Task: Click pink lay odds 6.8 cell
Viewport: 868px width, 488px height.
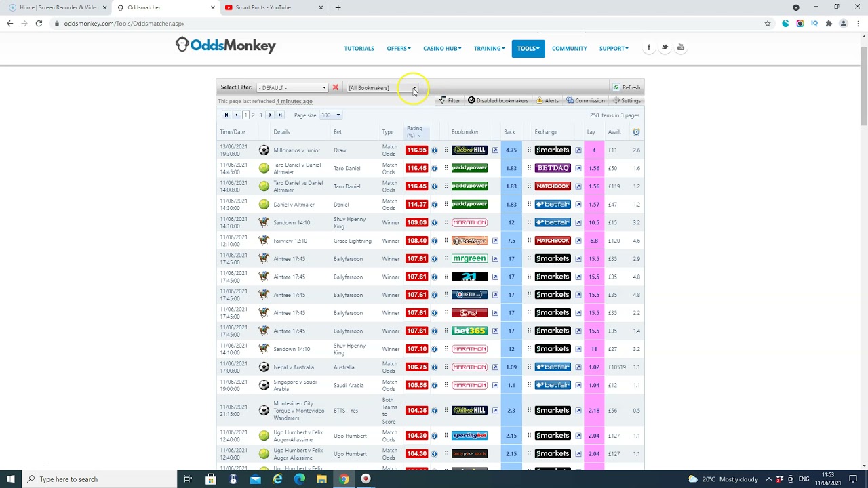Action: [593, 241]
